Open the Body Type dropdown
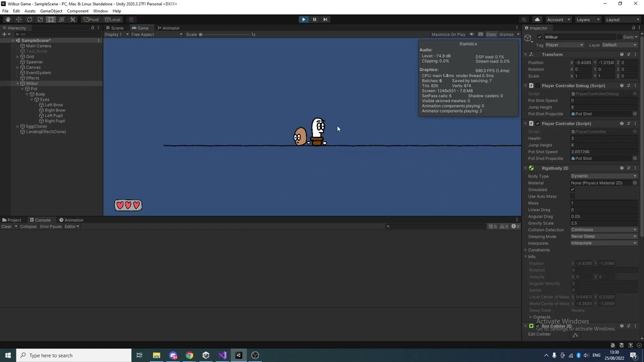The width and height of the screenshot is (644, 362). pyautogui.click(x=604, y=176)
